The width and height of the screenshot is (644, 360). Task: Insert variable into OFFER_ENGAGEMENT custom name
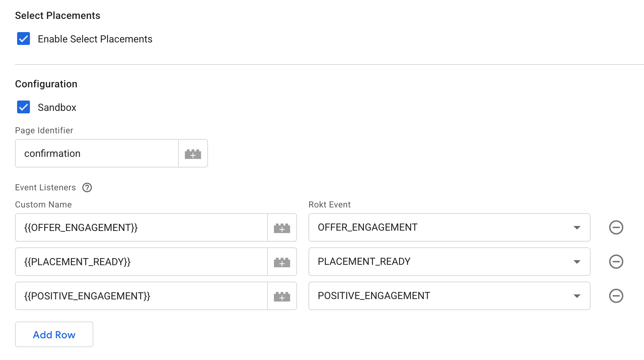pyautogui.click(x=282, y=227)
